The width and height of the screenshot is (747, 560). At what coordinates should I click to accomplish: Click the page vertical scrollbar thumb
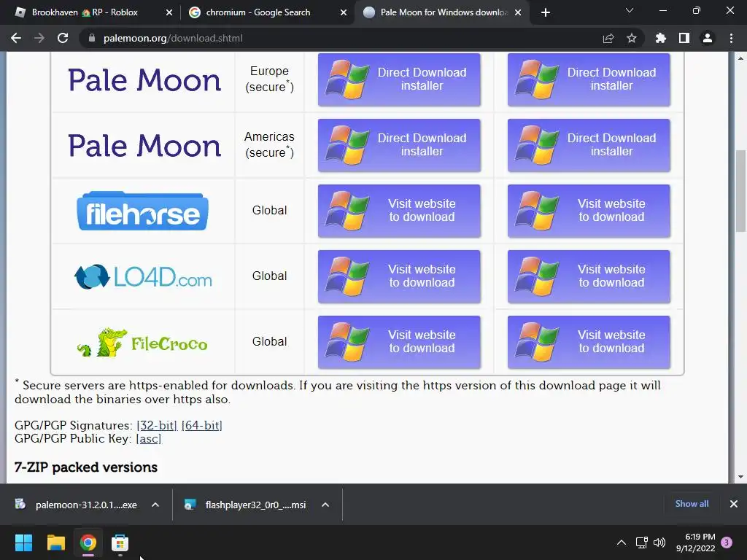pyautogui.click(x=740, y=190)
